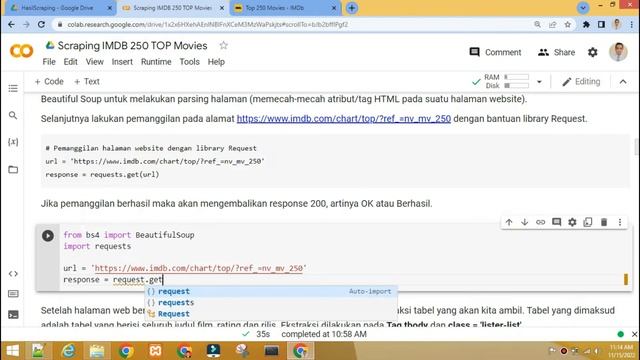Open the browser zoom magnifier icon
This screenshot has height=360, width=640.
coord(538,24)
